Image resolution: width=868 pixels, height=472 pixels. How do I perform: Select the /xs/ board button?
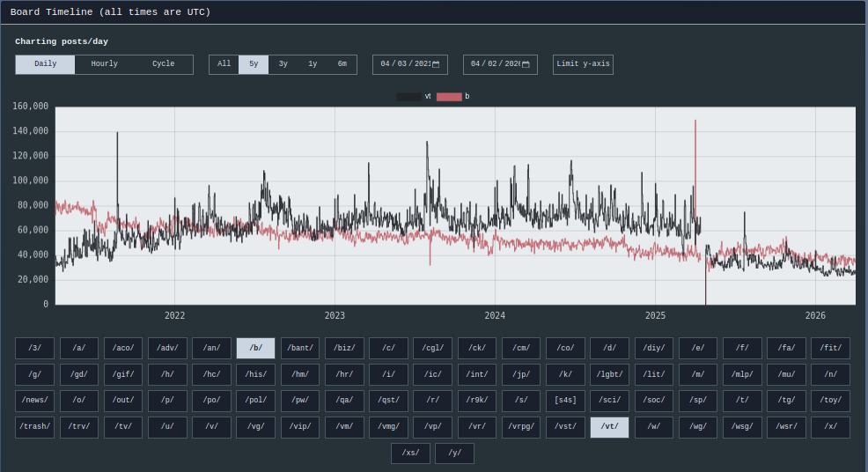(x=410, y=454)
